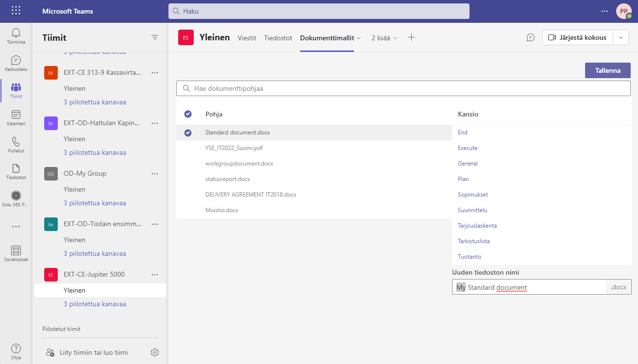Screen dimensions: 638x364
Task: Switch to the Viestit tab
Action: pos(247,38)
